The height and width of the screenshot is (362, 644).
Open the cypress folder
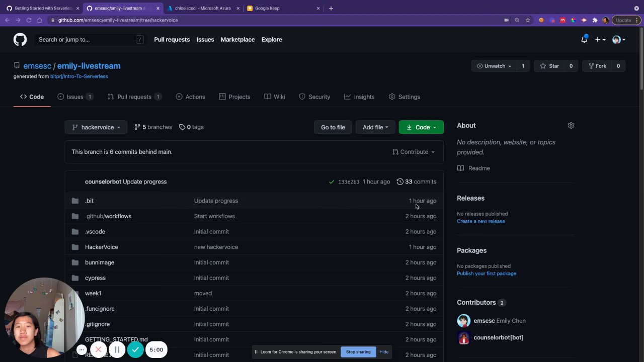(x=95, y=278)
